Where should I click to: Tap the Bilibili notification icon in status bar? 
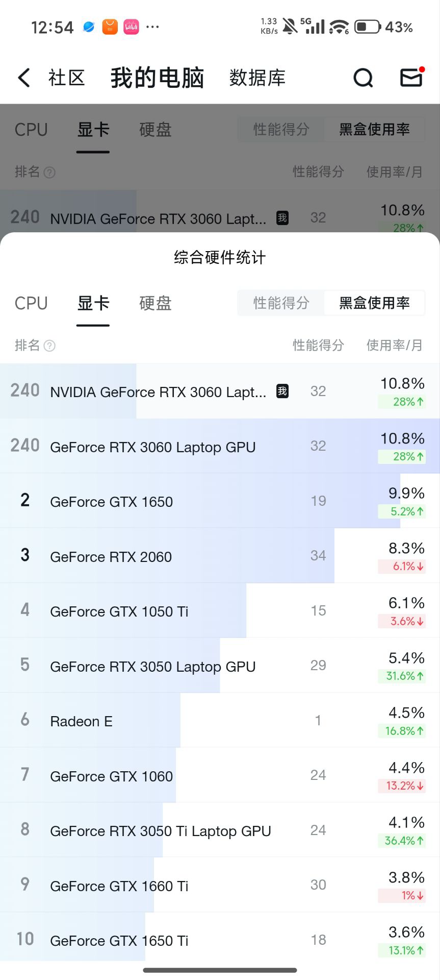131,27
